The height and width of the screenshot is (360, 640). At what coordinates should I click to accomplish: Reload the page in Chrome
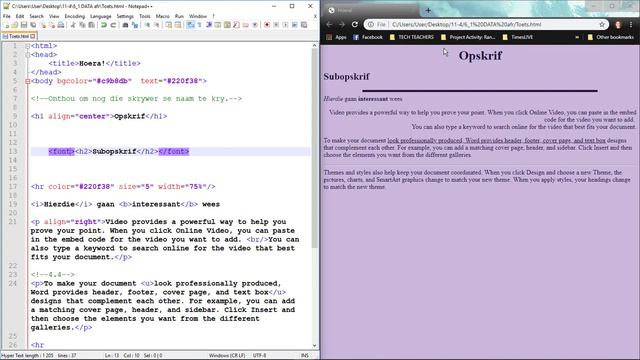click(355, 24)
